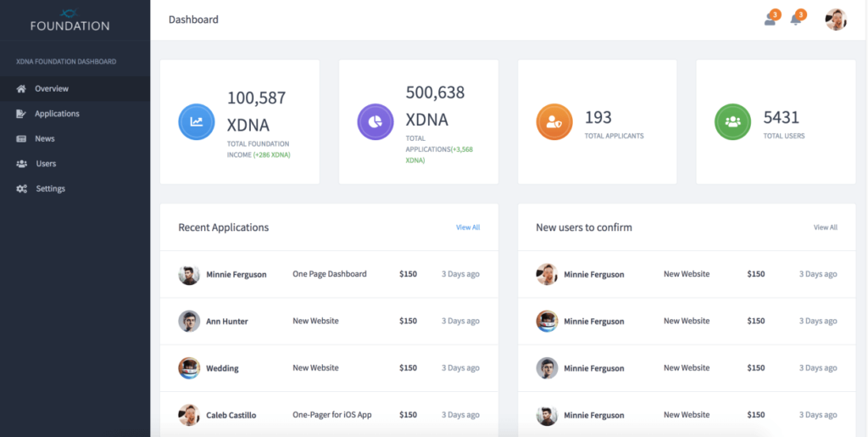The width and height of the screenshot is (868, 437).
Task: Click the Recent Applications heading
Action: coord(224,227)
